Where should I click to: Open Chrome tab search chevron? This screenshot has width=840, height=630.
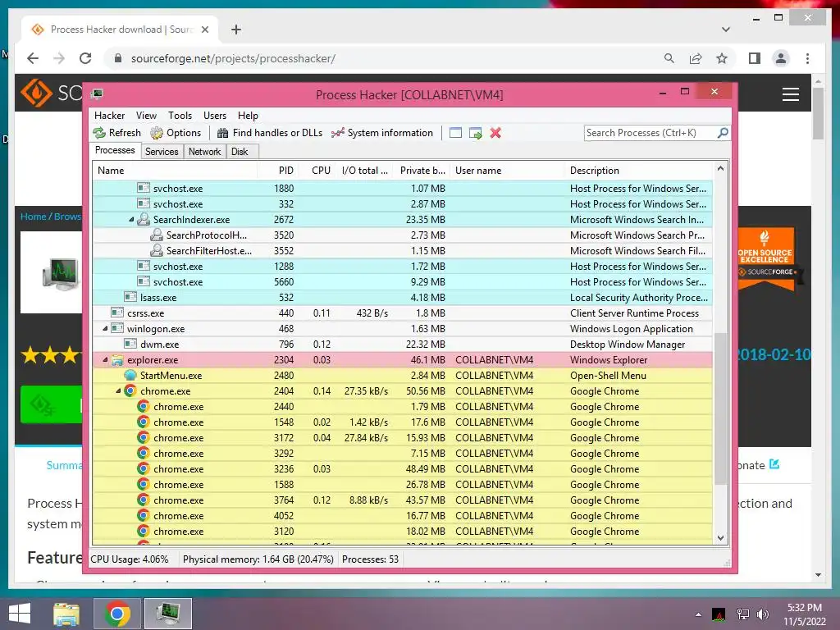(x=726, y=30)
